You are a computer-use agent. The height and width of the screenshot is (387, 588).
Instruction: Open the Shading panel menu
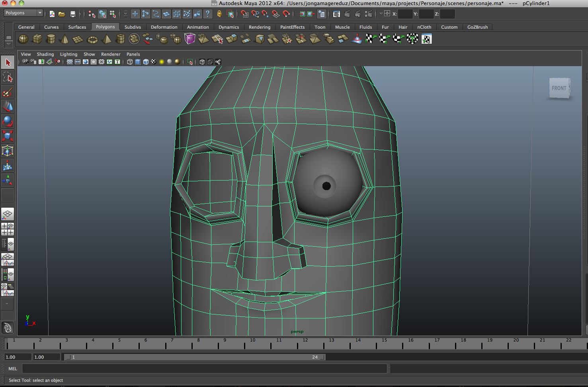[45, 54]
